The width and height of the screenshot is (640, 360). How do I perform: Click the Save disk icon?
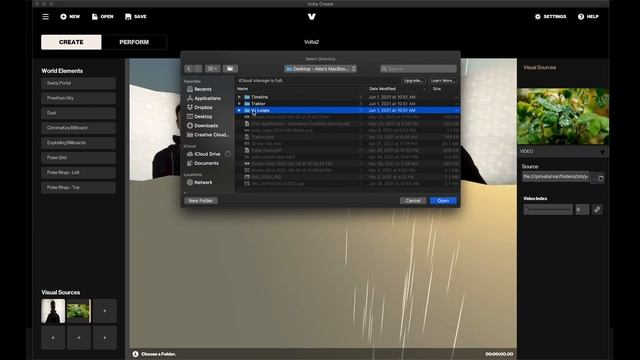coord(128,17)
